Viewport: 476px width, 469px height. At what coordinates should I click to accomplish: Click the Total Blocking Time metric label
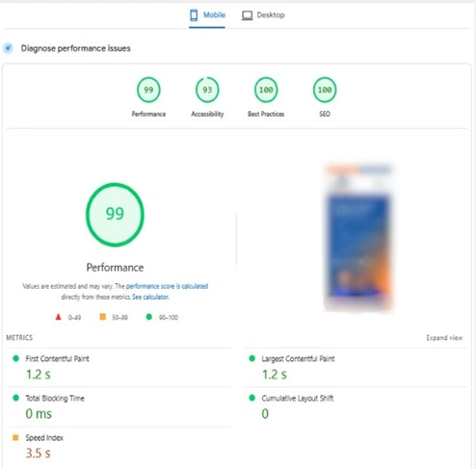tap(55, 398)
